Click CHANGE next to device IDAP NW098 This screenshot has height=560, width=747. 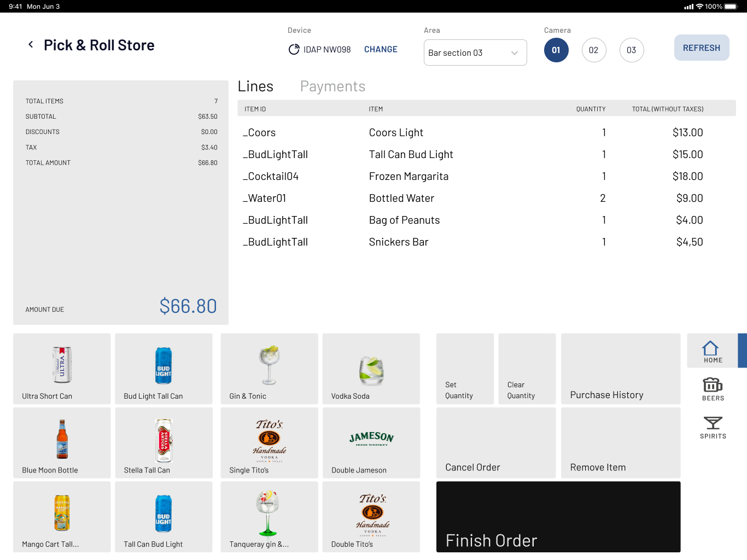tap(381, 49)
